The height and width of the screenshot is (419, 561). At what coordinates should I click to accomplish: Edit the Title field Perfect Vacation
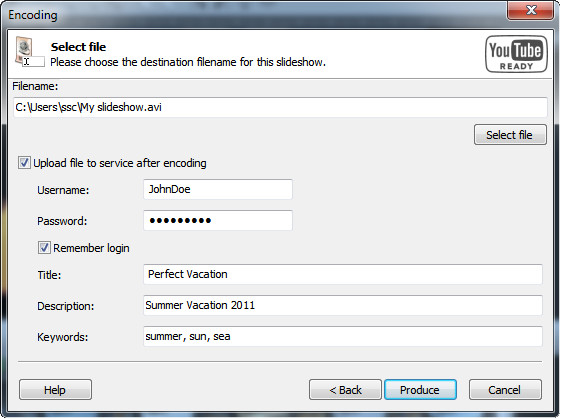point(343,274)
